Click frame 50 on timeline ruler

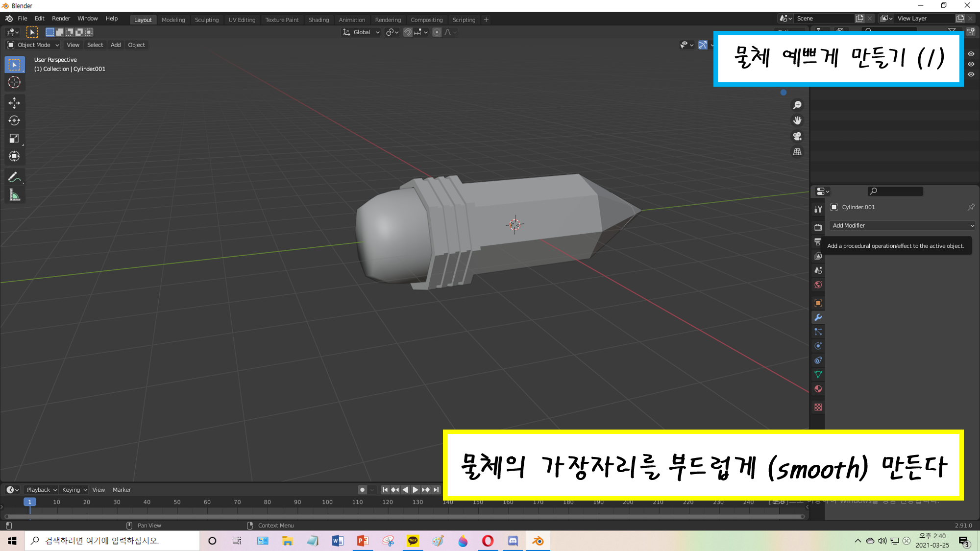[177, 502]
